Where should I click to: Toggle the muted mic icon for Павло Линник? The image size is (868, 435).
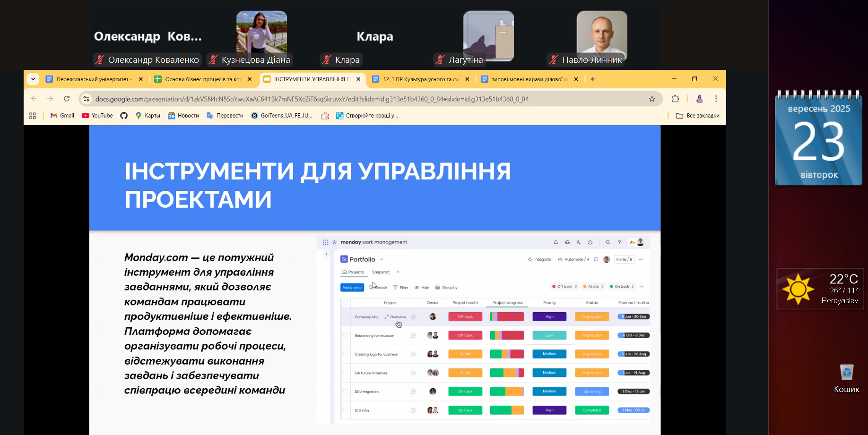tap(554, 60)
